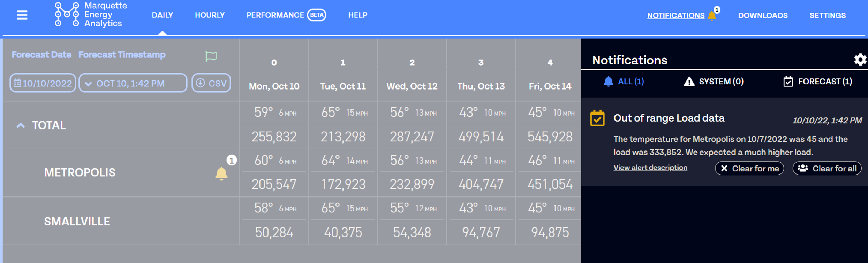868x263 pixels.
Task: Open forecast timestamp dropdown
Action: tap(133, 83)
